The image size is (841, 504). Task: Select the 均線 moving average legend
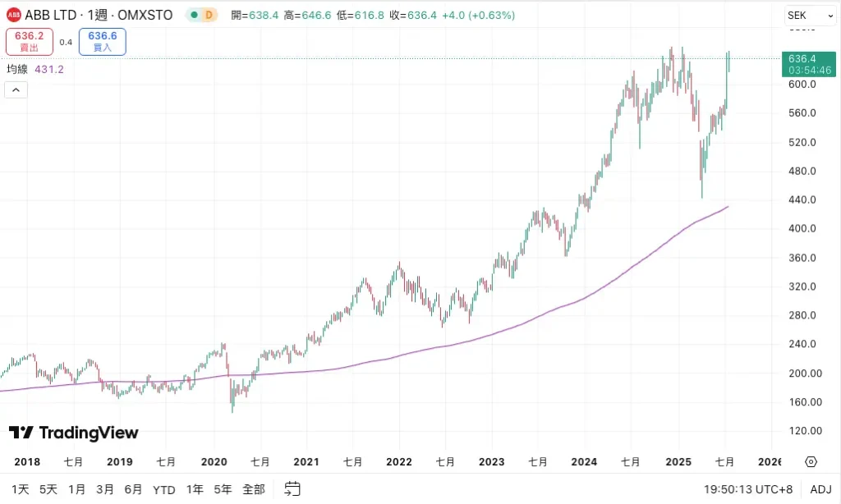[x=17, y=70]
